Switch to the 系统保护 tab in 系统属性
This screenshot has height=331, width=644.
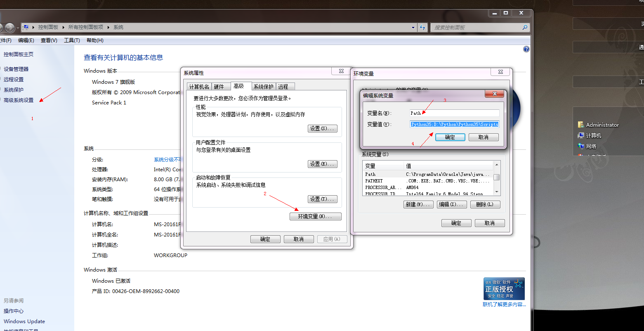point(264,87)
